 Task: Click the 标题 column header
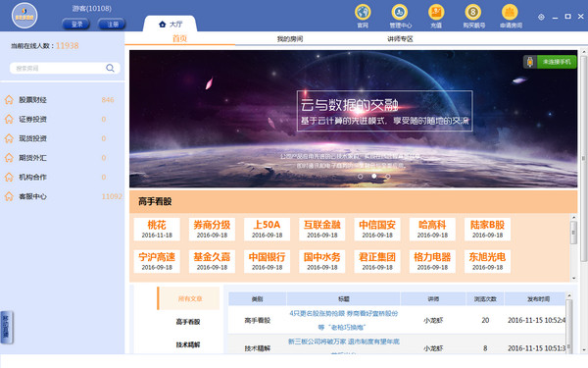[344, 299]
